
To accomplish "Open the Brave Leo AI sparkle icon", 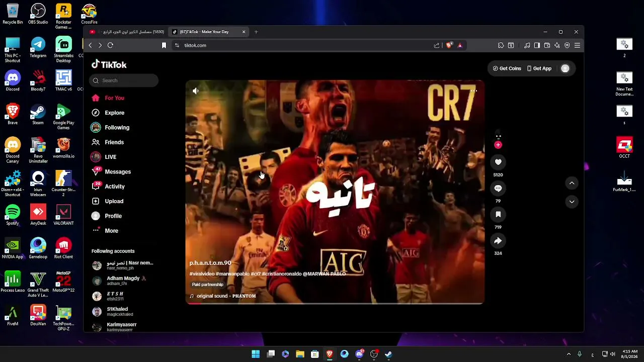I will [x=557, y=45].
